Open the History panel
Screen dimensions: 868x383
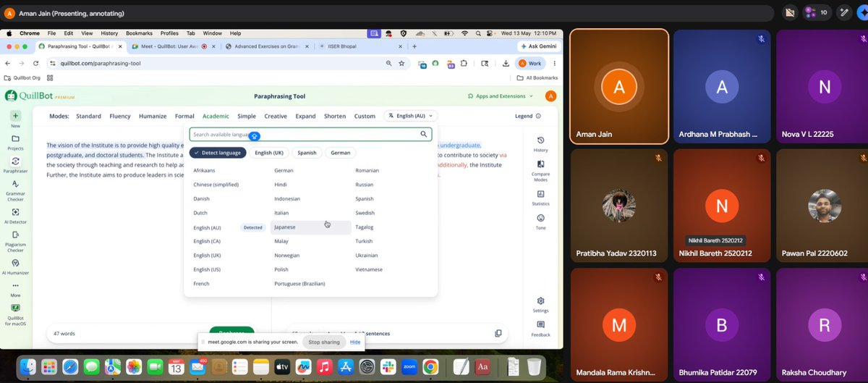pos(540,144)
